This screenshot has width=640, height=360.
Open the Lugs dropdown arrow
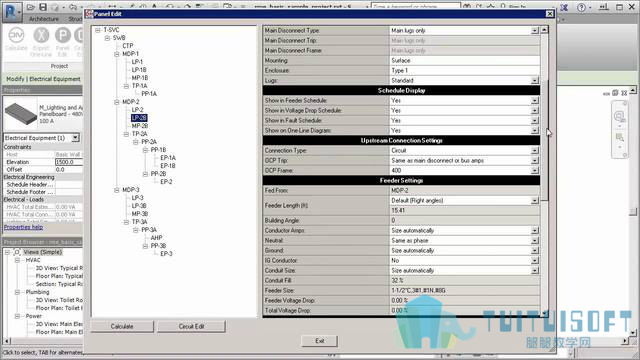coord(535,81)
